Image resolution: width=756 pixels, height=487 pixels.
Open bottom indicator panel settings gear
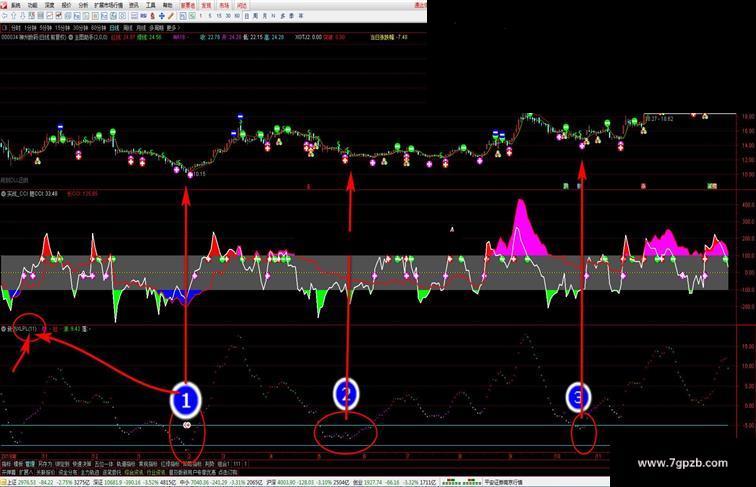[x=3, y=329]
